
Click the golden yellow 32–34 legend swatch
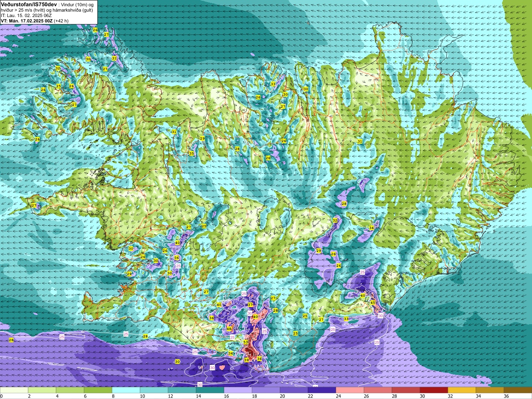point(462,390)
